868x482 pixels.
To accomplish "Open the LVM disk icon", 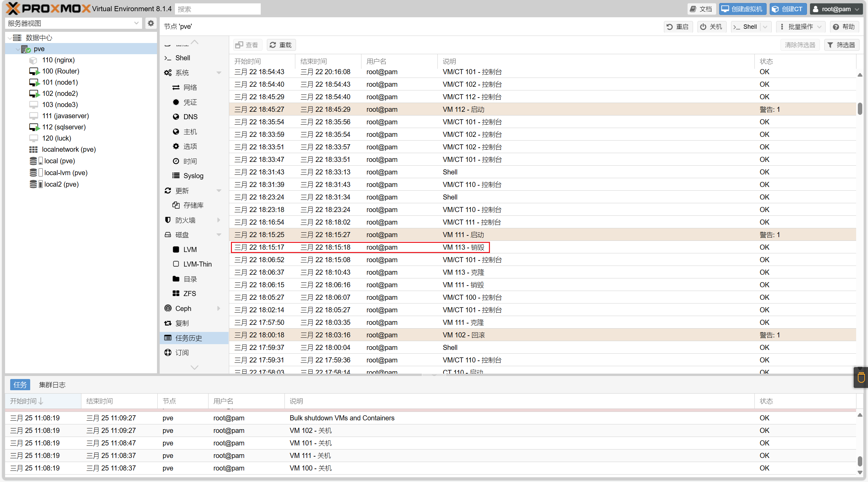I will (x=176, y=250).
